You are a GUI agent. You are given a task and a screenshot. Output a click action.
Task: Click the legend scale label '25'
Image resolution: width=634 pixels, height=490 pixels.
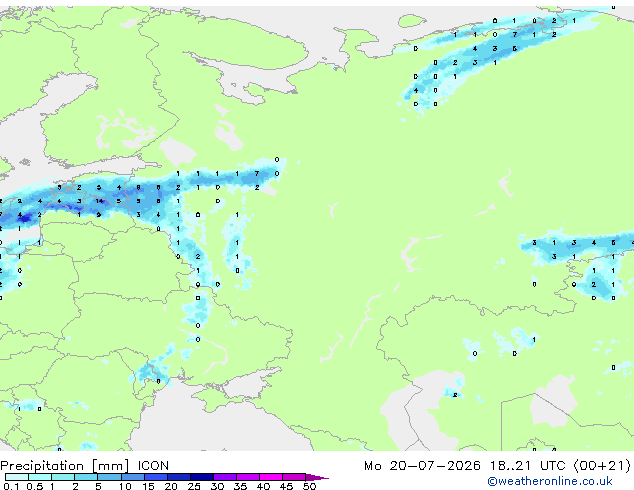click(x=194, y=486)
